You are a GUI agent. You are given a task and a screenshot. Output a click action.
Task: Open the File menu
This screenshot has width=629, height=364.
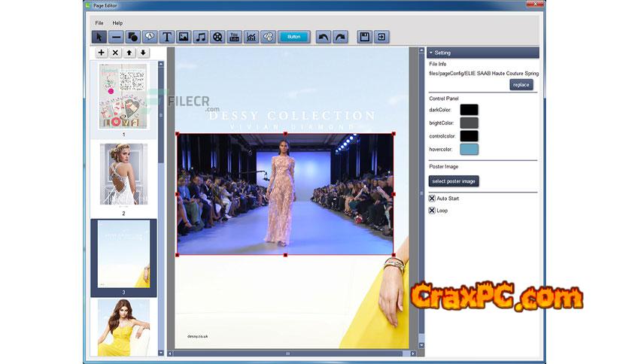[x=99, y=23]
